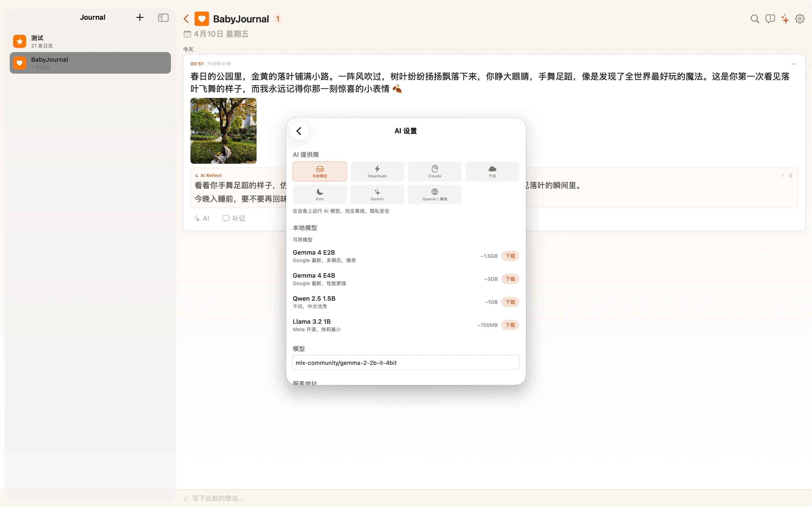Download the Gemma 4 E2B model

(510, 255)
